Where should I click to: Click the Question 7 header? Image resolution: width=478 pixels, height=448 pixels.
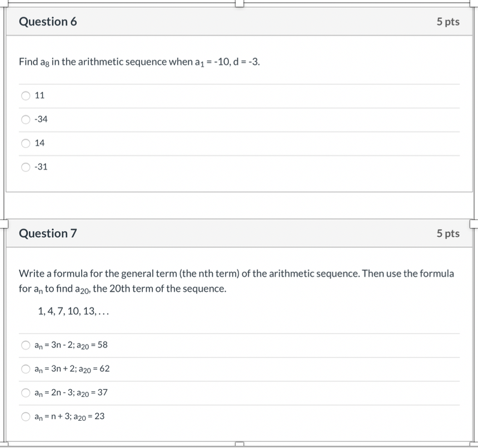click(48, 233)
